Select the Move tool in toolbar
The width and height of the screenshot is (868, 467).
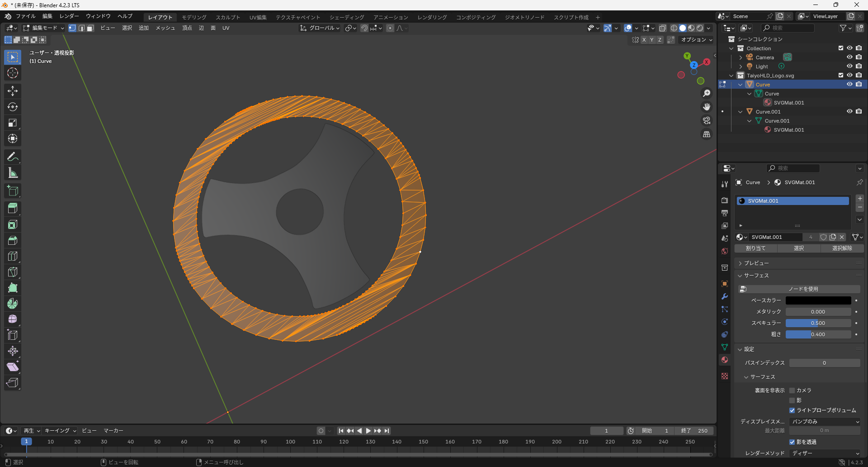click(x=13, y=91)
